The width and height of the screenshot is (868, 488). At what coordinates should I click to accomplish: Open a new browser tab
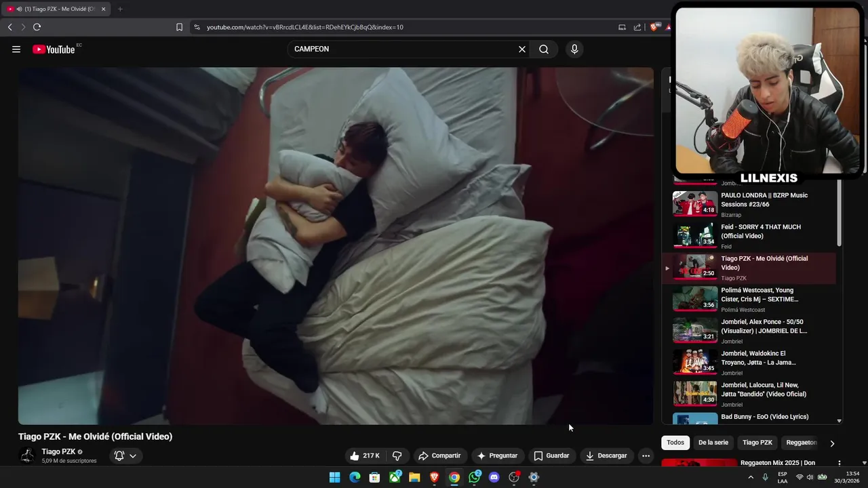tap(120, 9)
